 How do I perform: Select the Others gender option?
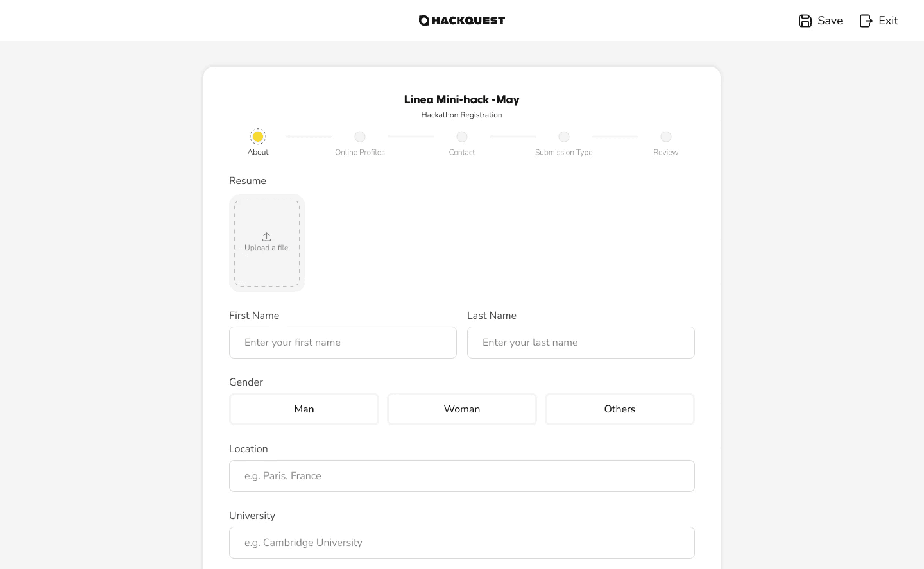[x=620, y=409]
